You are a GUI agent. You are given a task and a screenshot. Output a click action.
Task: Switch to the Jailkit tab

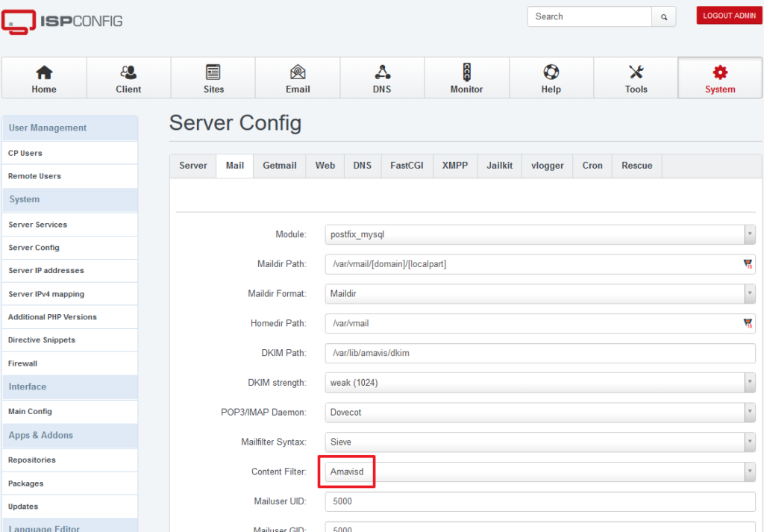click(499, 166)
